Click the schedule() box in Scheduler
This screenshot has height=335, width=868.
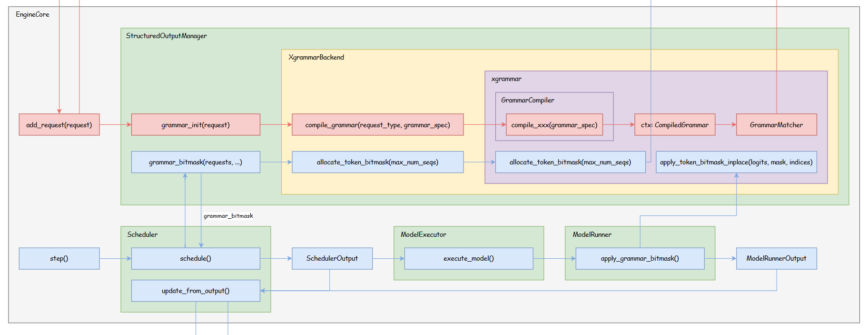pos(196,258)
